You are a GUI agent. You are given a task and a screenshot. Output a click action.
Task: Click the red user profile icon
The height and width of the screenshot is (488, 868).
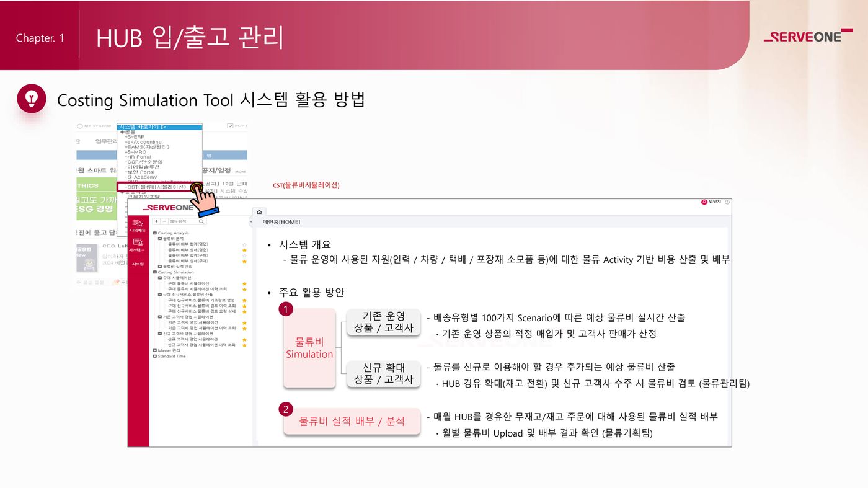pos(704,202)
